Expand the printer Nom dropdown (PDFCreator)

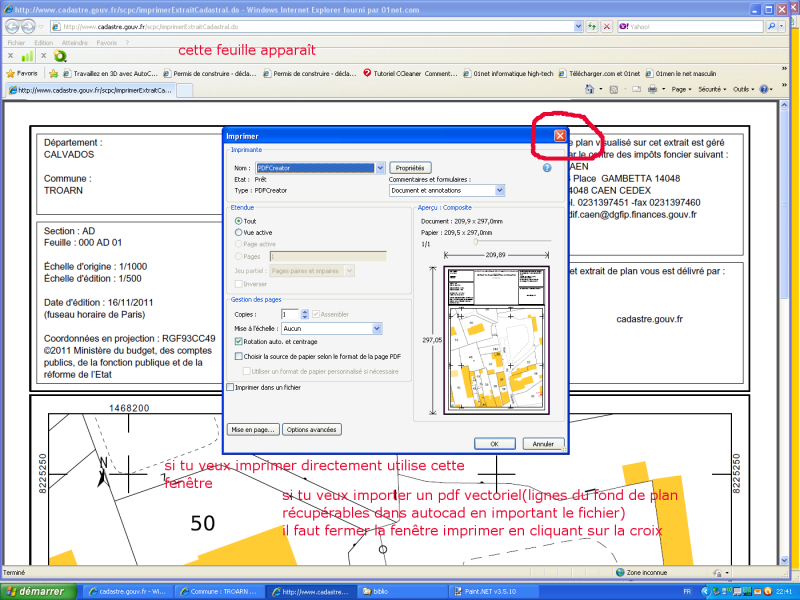tap(380, 168)
